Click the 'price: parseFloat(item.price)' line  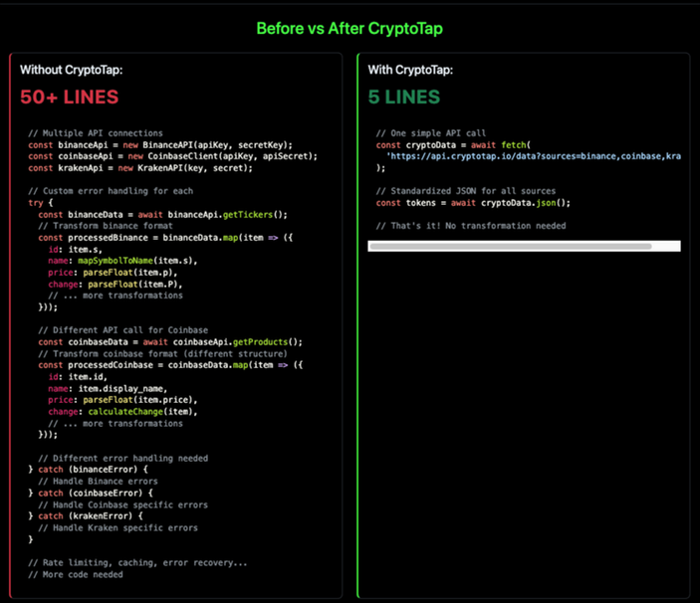(x=122, y=400)
